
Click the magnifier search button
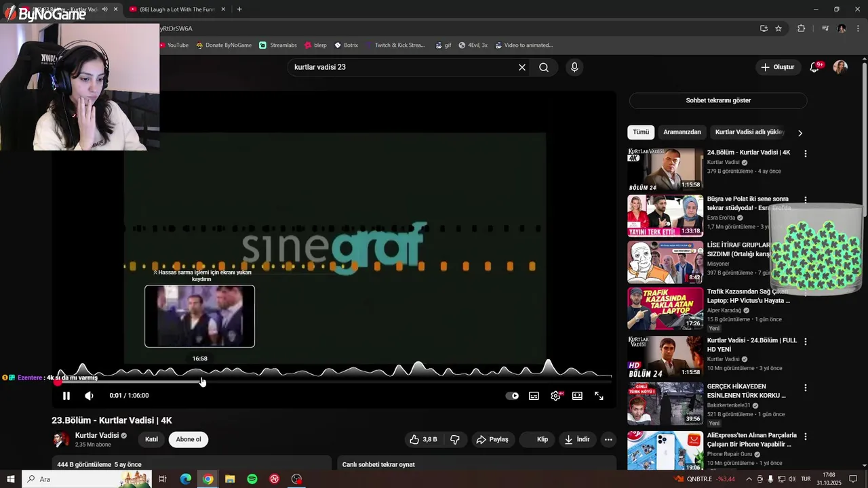click(x=544, y=67)
